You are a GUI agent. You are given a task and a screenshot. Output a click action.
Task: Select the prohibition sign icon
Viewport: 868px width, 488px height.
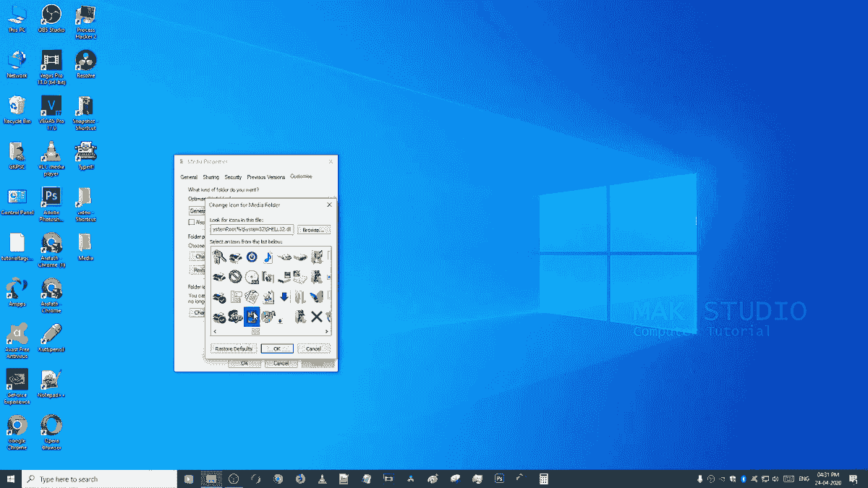coord(235,276)
